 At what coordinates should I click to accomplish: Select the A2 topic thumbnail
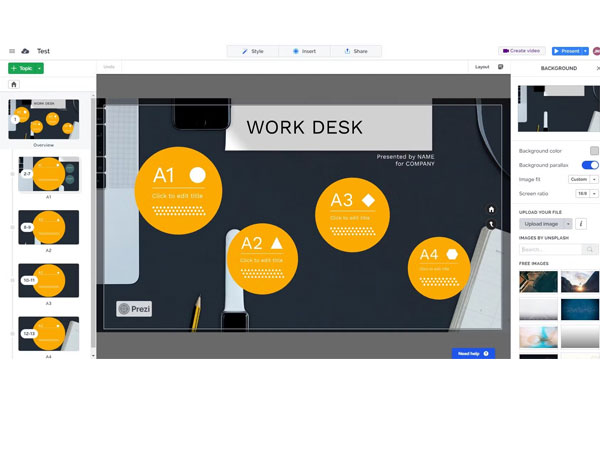click(x=49, y=228)
